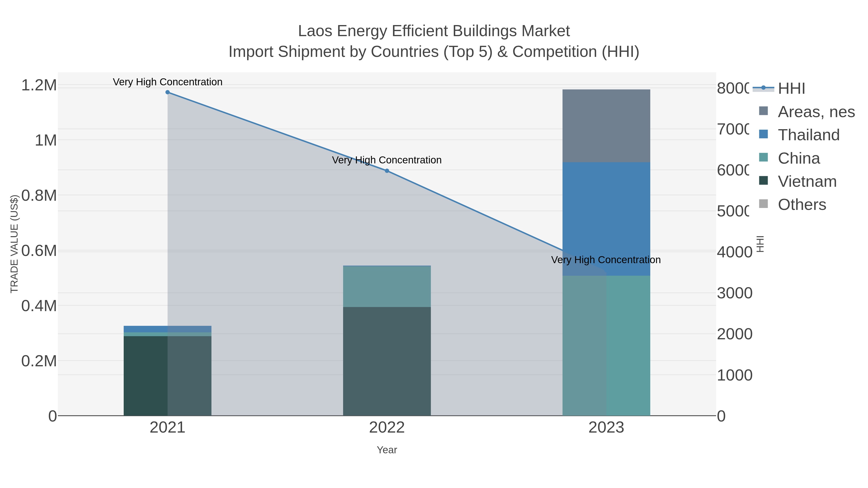Image resolution: width=868 pixels, height=488 pixels.
Task: Click the China teal legend swatch
Action: 763,157
